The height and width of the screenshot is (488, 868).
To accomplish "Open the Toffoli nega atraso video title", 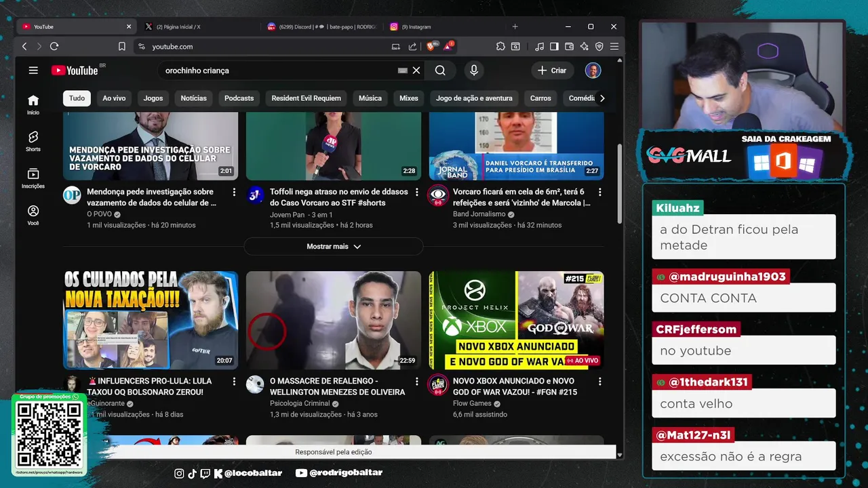I will [339, 197].
